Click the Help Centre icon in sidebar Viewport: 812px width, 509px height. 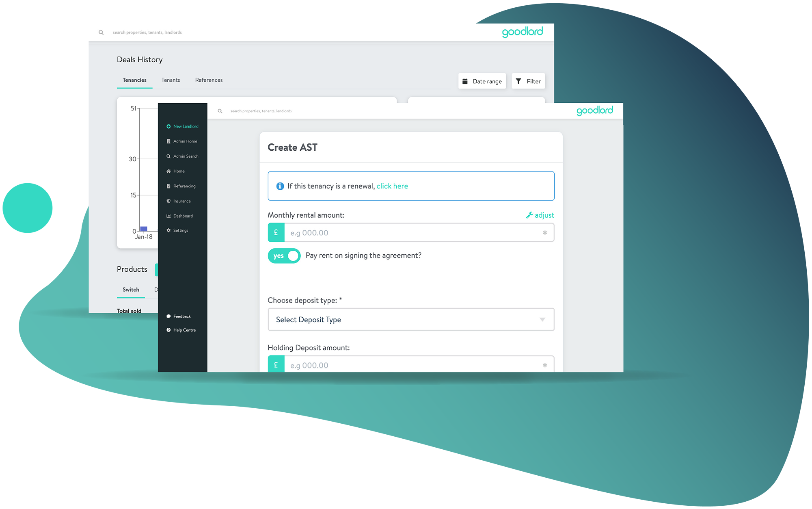click(x=169, y=330)
